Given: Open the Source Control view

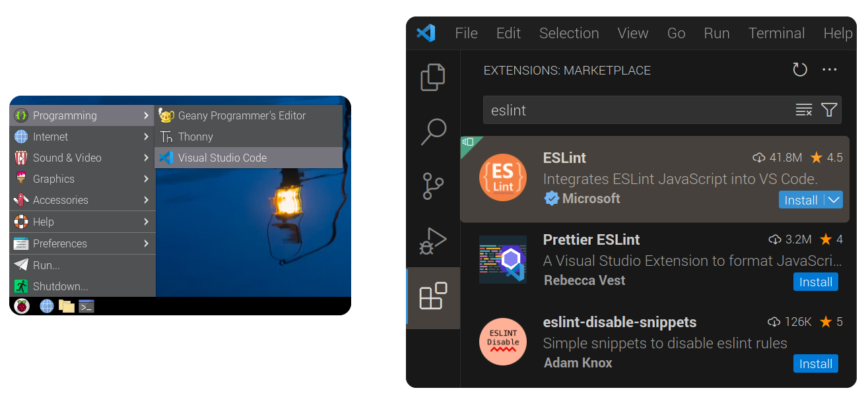Looking at the screenshot, I should 433,187.
